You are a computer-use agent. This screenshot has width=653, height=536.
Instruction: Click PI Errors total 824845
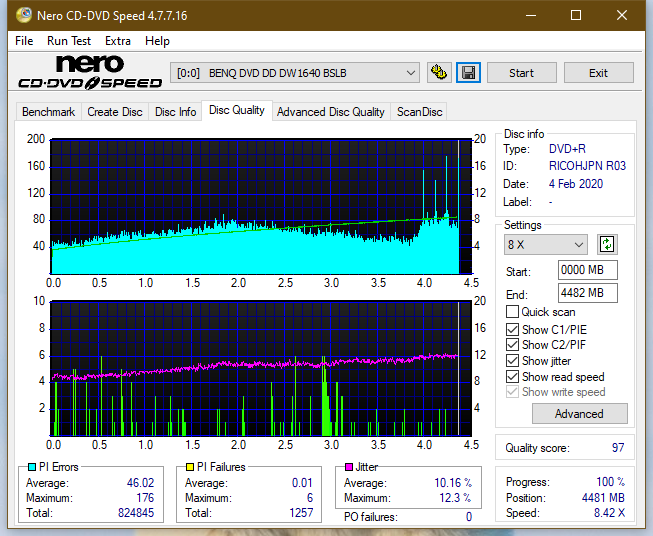pos(136,513)
